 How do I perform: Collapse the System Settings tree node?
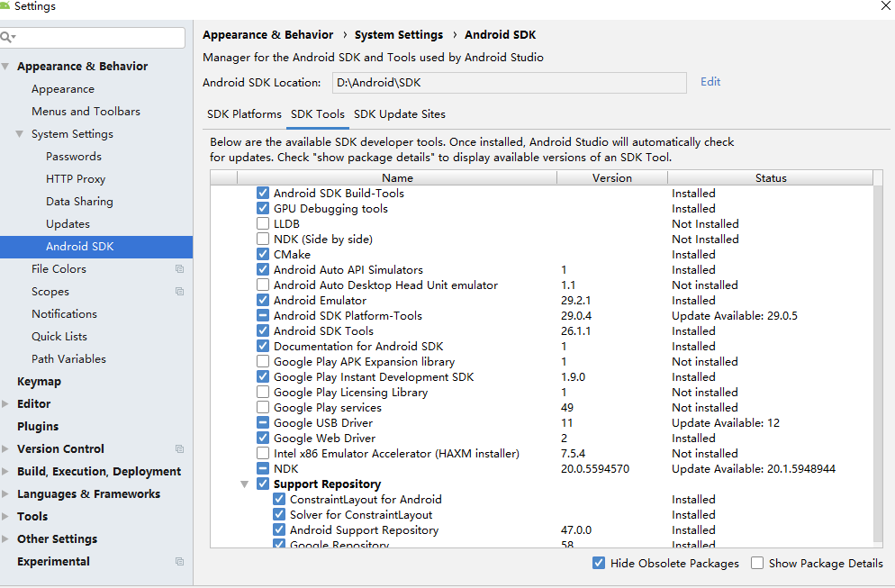coord(20,134)
